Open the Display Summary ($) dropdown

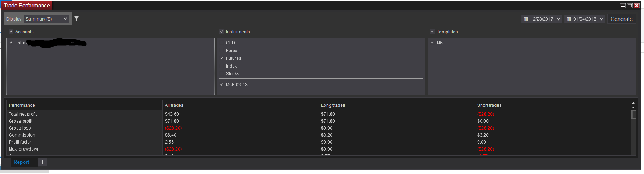(46, 19)
